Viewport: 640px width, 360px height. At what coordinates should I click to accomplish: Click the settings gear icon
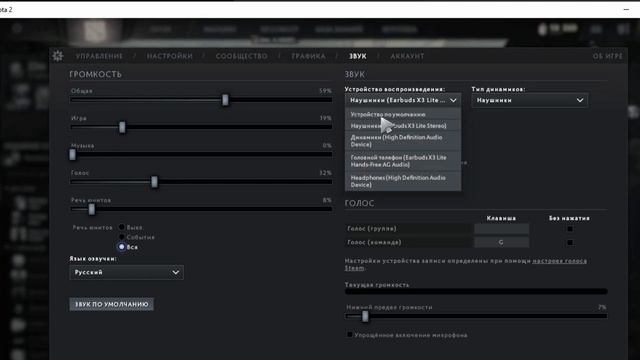tap(58, 56)
